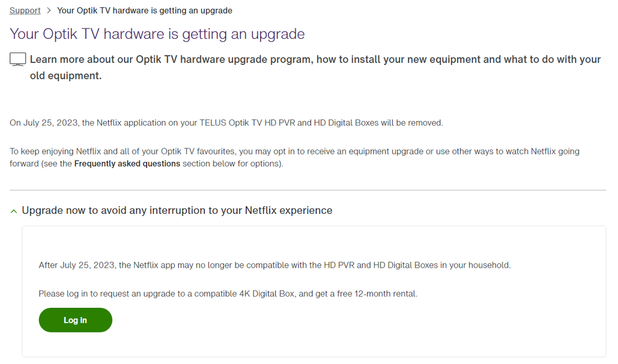
Task: Click the horizontal divider above the upgrade section
Action: (x=307, y=190)
